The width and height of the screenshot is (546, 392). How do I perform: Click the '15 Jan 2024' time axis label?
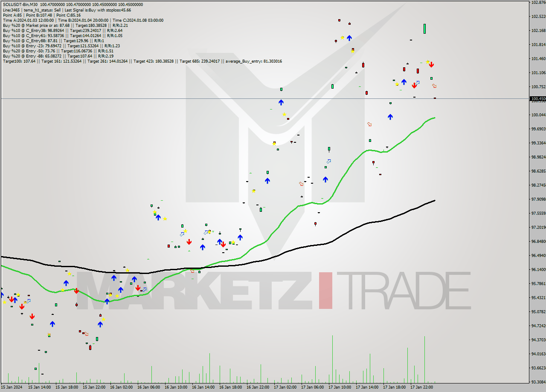coord(11,387)
